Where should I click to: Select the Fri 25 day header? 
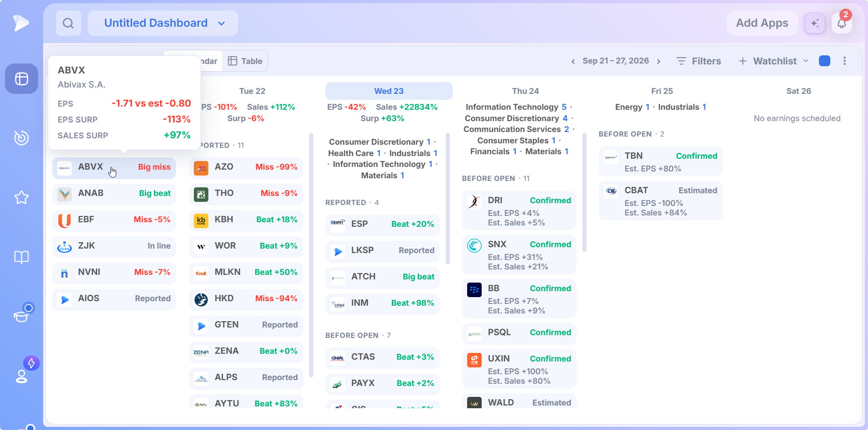coord(662,91)
